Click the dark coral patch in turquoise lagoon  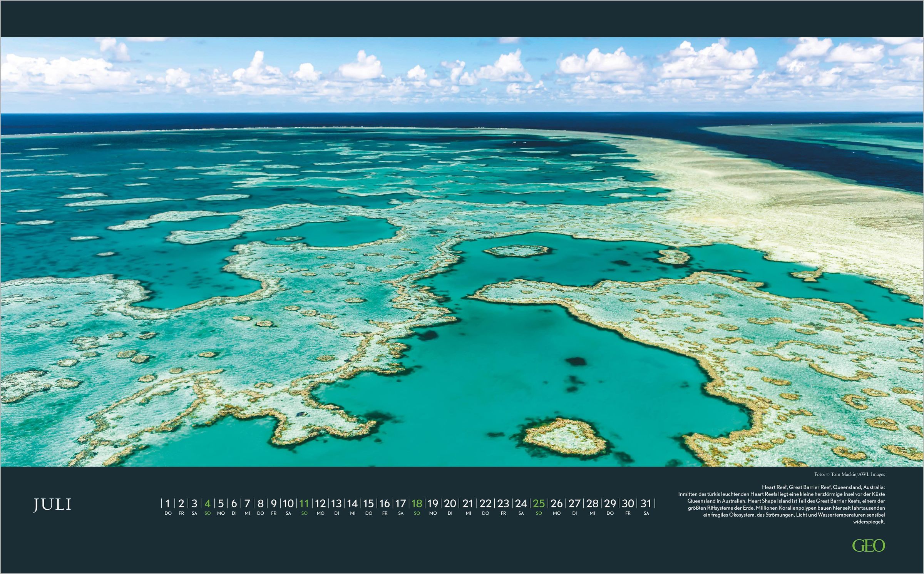pyautogui.click(x=576, y=361)
